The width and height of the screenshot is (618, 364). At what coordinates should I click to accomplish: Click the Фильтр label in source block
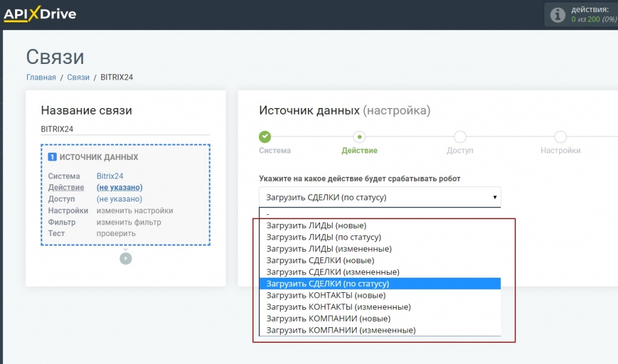[62, 222]
